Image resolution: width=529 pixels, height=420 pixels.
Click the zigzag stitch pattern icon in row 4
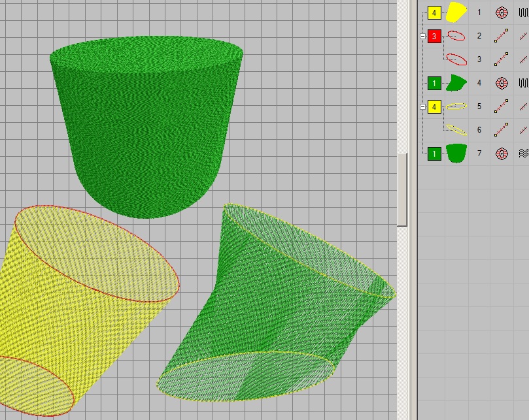(523, 83)
